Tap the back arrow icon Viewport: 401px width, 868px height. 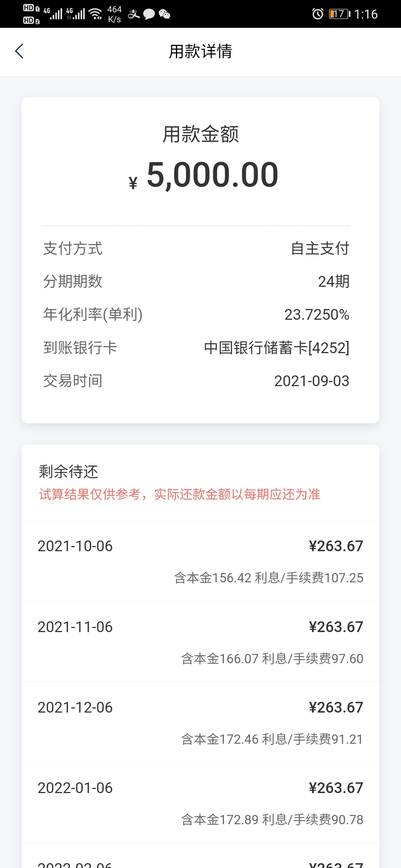(19, 51)
